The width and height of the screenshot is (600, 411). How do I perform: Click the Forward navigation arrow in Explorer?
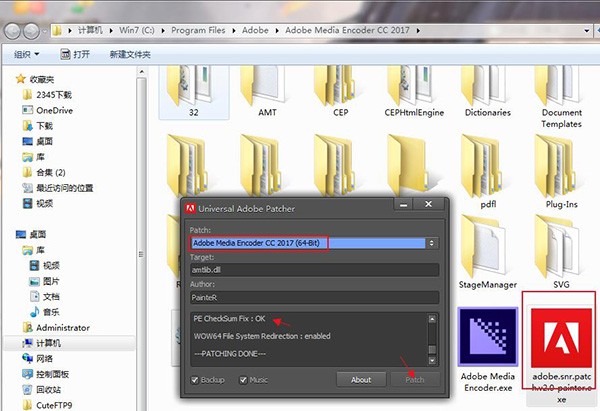[x=31, y=31]
